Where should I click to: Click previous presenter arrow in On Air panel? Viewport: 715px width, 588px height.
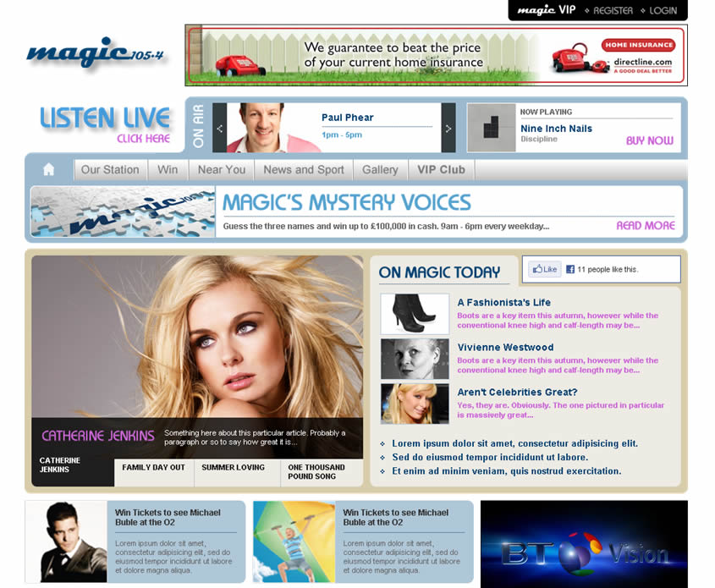point(220,129)
